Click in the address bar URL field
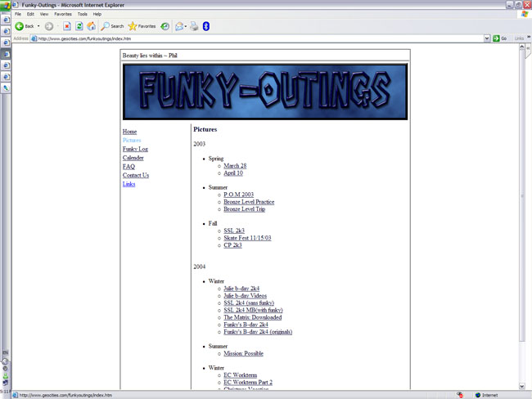Viewport: 532px width, 399px height. tap(246, 38)
